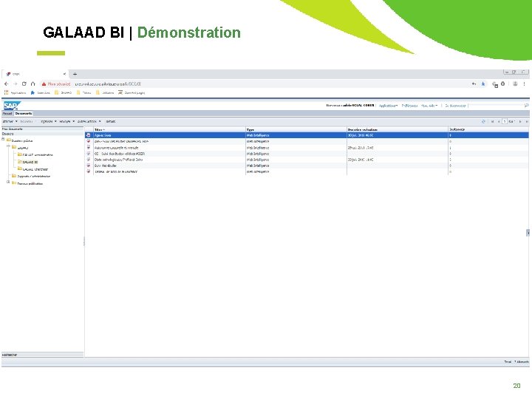Click the Détails toolbar button
Viewport: 532px width, 399px height.
click(111, 121)
